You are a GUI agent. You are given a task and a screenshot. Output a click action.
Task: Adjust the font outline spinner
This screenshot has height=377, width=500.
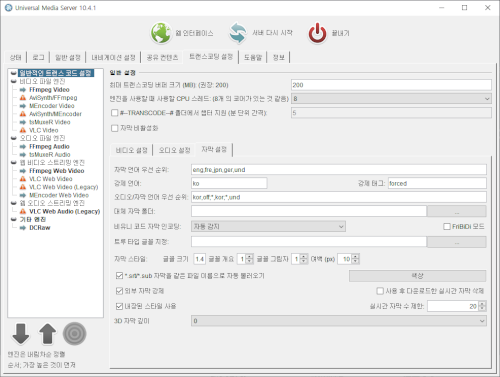pos(249,259)
